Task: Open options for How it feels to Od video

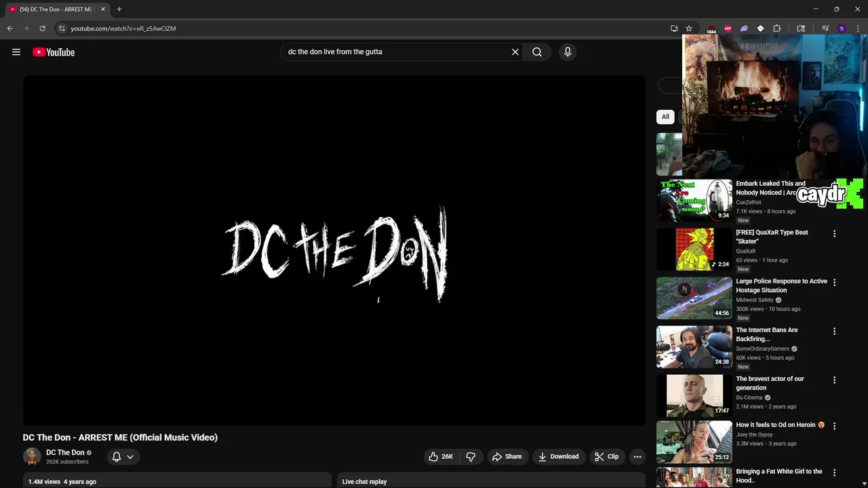Action: click(834, 426)
